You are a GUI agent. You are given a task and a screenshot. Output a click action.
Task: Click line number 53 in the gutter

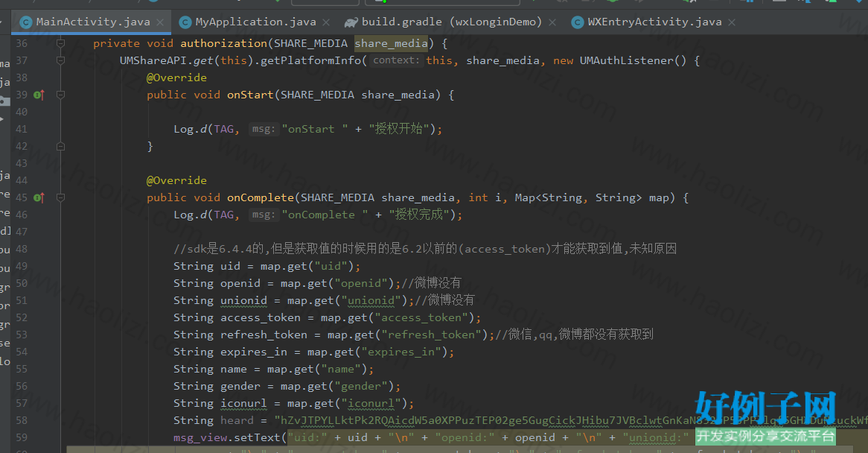[x=22, y=335]
